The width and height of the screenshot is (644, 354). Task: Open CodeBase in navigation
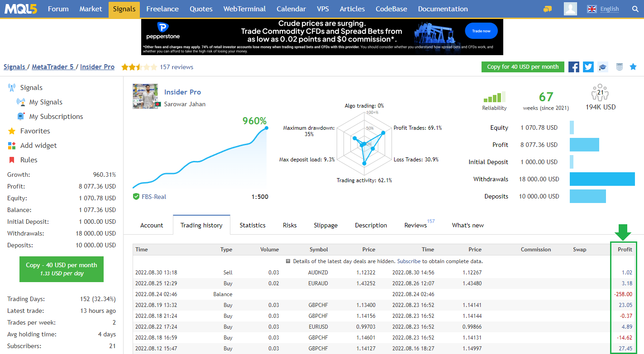pos(391,9)
